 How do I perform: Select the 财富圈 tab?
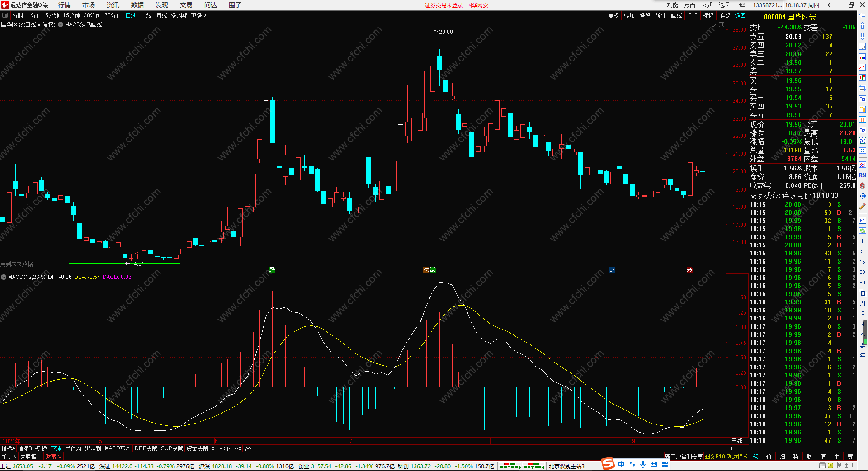(53, 457)
